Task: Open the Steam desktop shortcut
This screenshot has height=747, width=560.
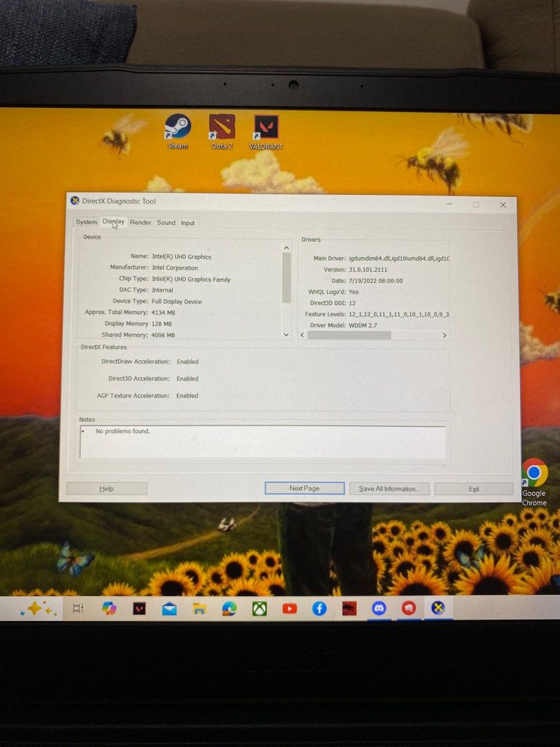Action: point(178,132)
